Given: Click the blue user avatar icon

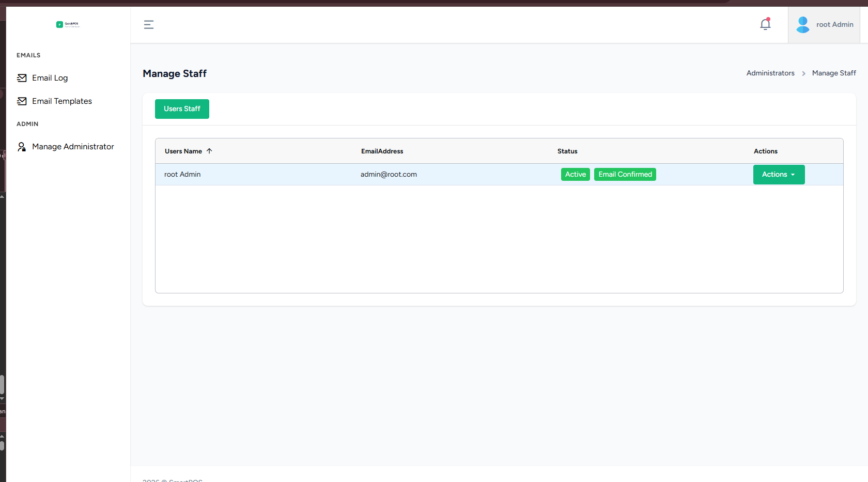Looking at the screenshot, I should click(x=803, y=25).
